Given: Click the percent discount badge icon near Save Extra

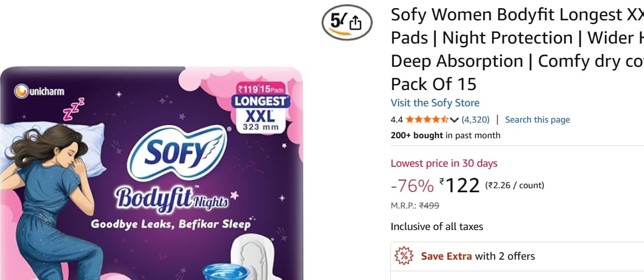Looking at the screenshot, I should coord(403,256).
